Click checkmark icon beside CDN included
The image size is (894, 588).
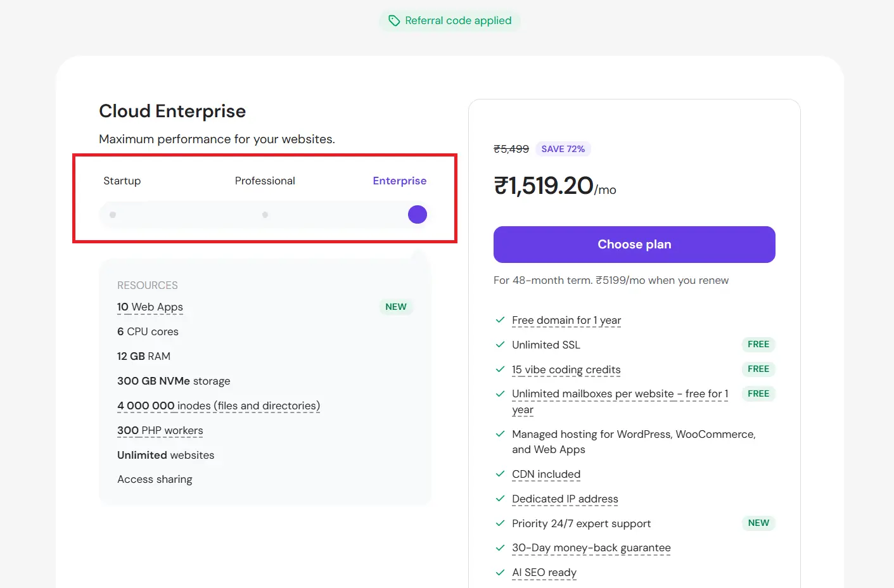(x=500, y=474)
